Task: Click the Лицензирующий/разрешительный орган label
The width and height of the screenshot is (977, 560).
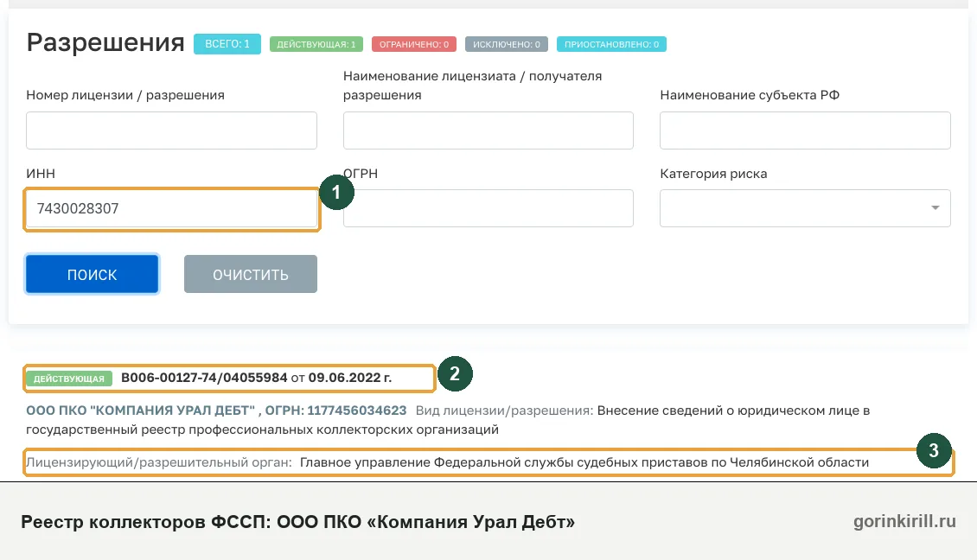Action: tap(159, 463)
